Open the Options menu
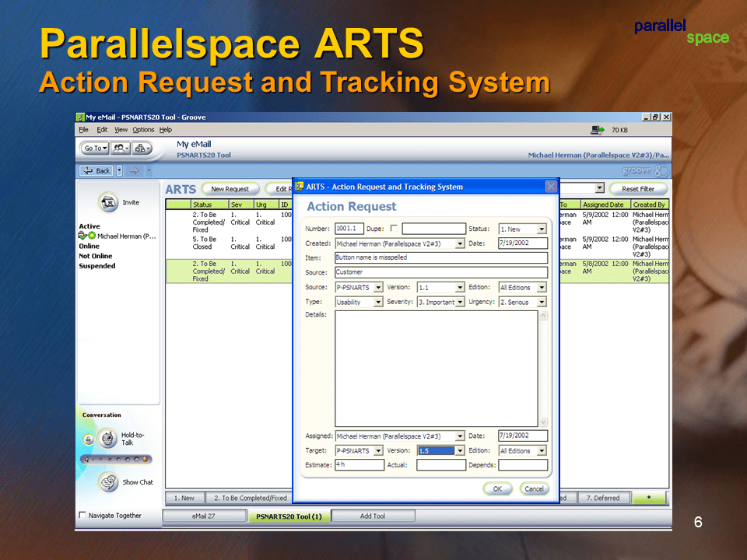747x560 pixels. pos(143,130)
